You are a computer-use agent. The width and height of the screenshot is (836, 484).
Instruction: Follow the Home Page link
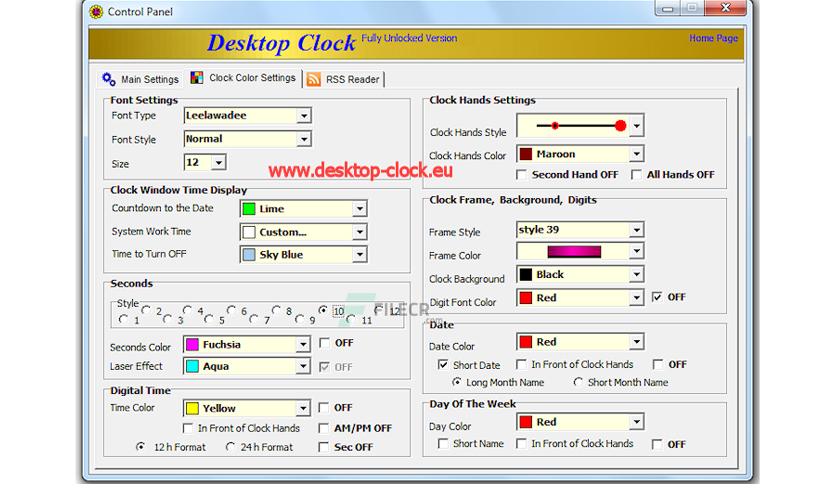pos(713,38)
